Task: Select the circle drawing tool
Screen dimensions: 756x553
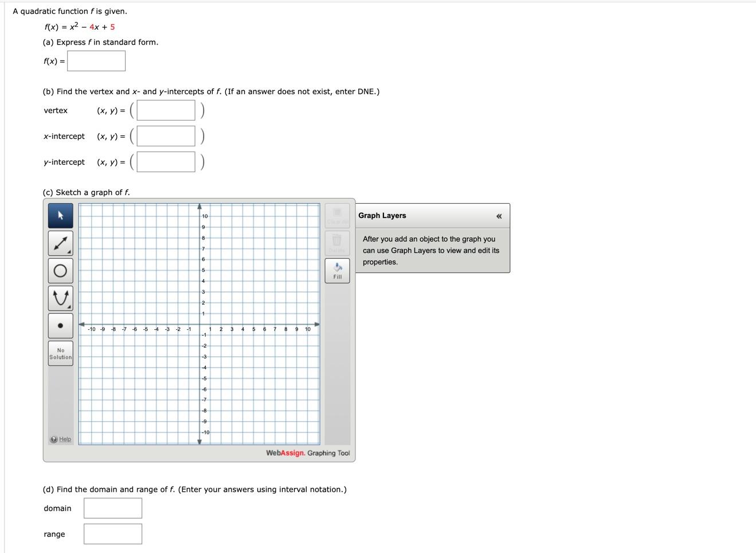Action: click(x=60, y=270)
